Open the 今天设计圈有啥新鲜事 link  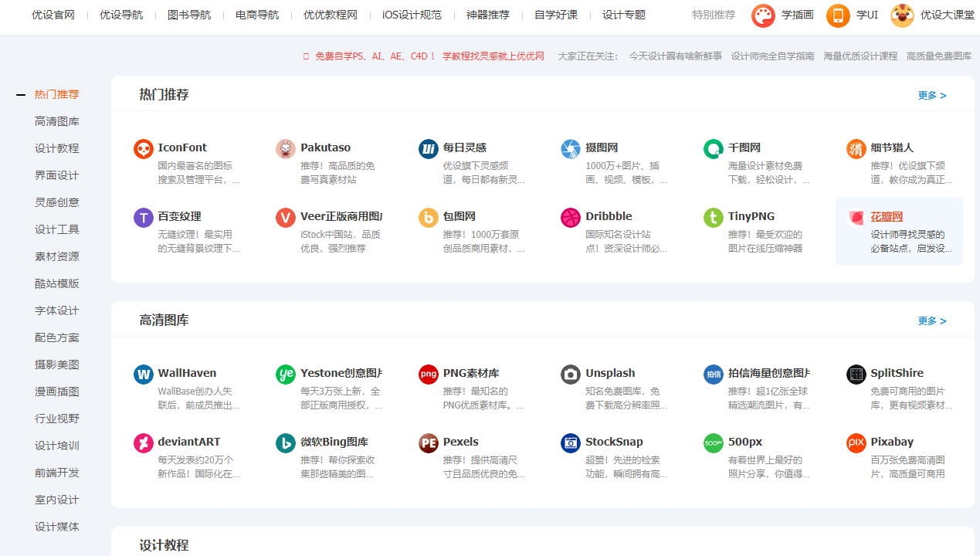point(676,56)
